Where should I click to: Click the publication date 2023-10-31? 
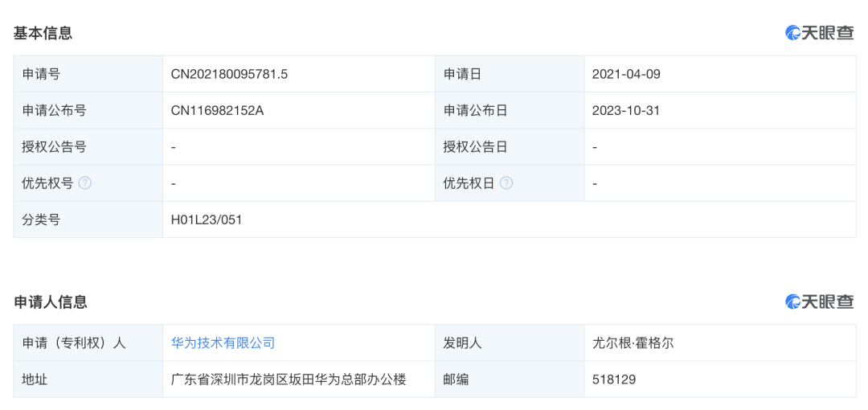[625, 111]
